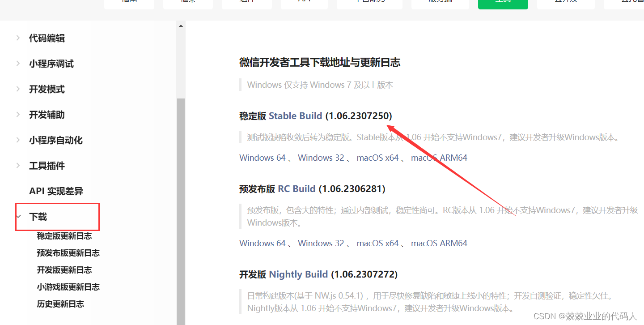Open API 实现差异 in the sidebar
Image resolution: width=644 pixels, height=325 pixels.
pyautogui.click(x=56, y=191)
